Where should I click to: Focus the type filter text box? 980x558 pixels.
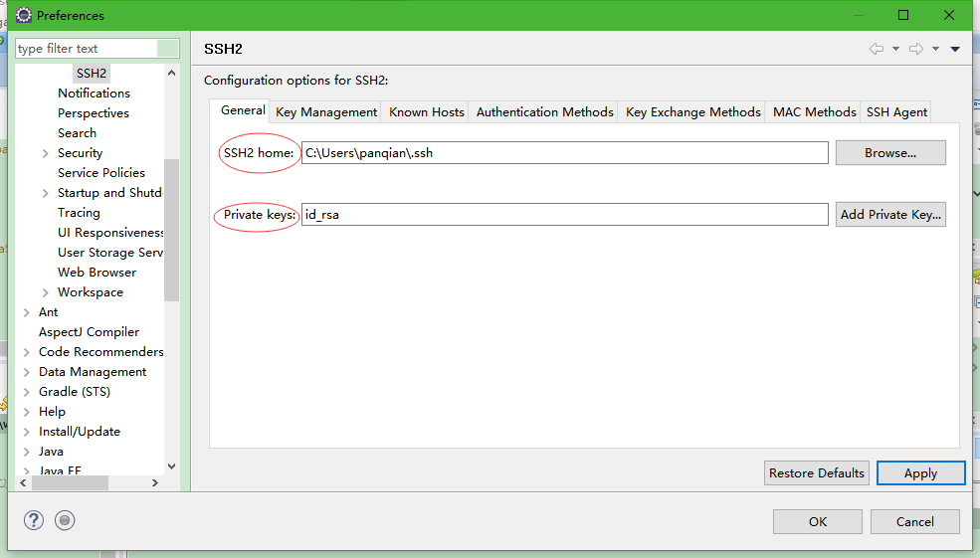(x=86, y=49)
